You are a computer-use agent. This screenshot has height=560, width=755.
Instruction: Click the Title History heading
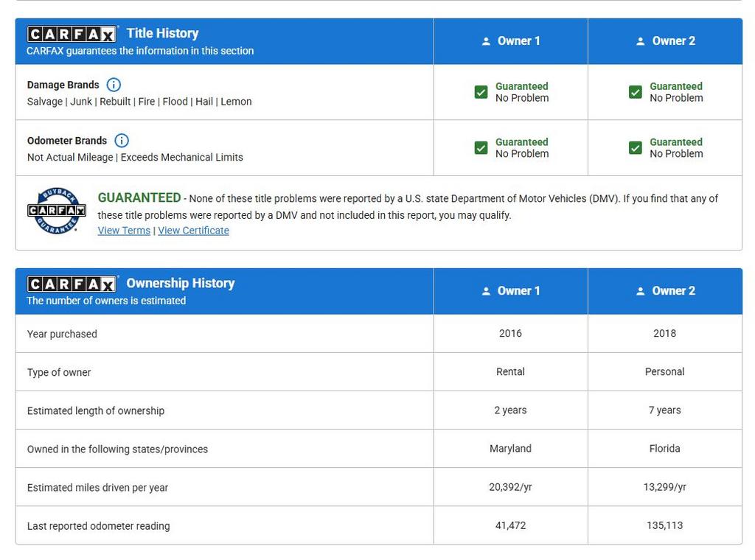(x=162, y=33)
